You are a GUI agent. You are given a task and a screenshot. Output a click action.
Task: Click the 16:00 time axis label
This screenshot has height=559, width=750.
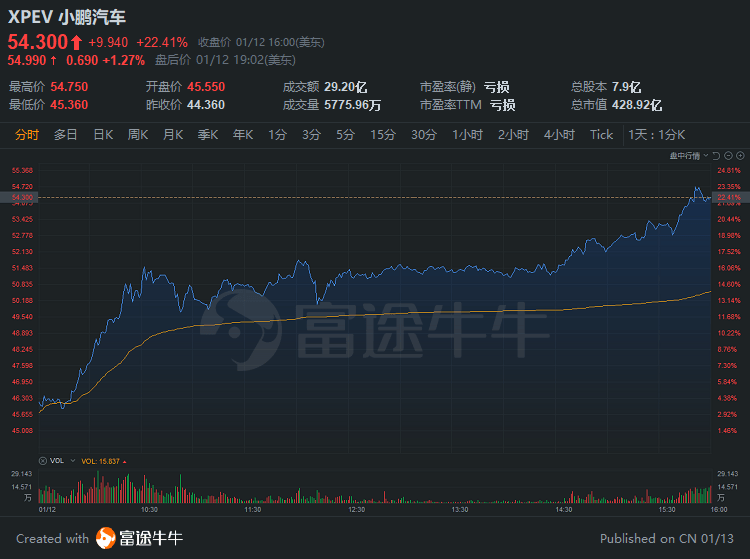click(x=719, y=510)
